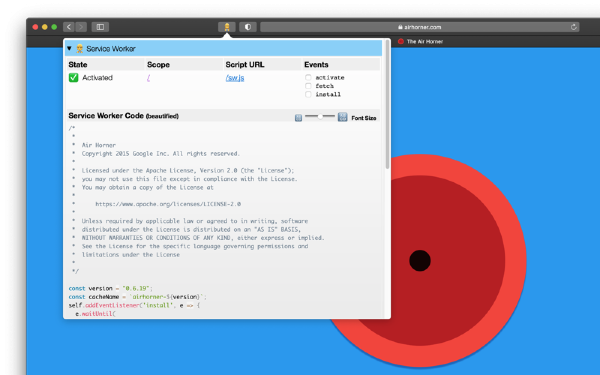
Task: Click the airhorner.com address bar
Action: pos(419,27)
